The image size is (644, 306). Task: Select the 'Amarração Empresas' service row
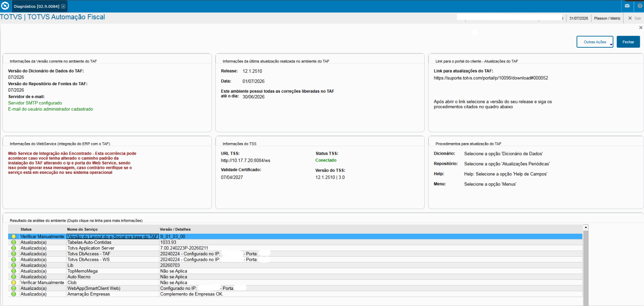click(295, 294)
